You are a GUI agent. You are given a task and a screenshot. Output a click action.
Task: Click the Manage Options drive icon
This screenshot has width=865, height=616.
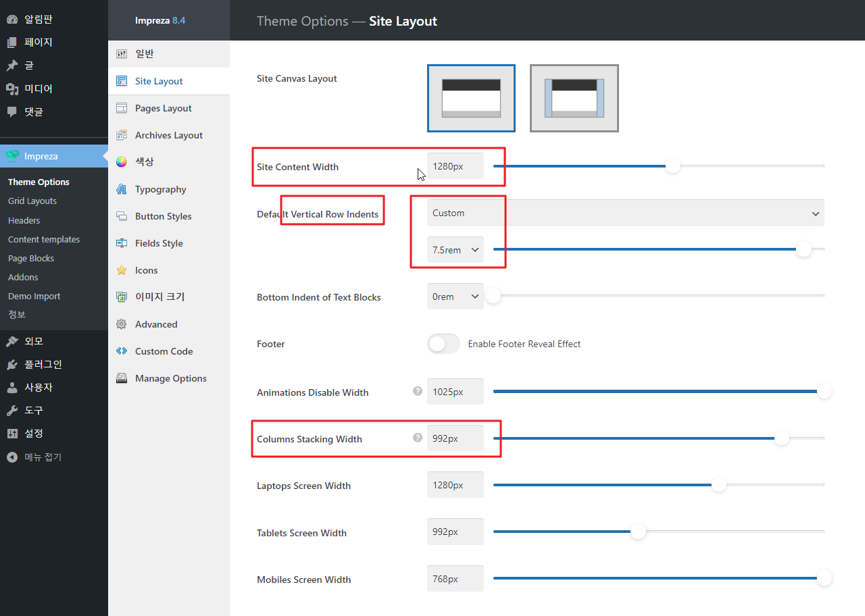click(x=122, y=378)
